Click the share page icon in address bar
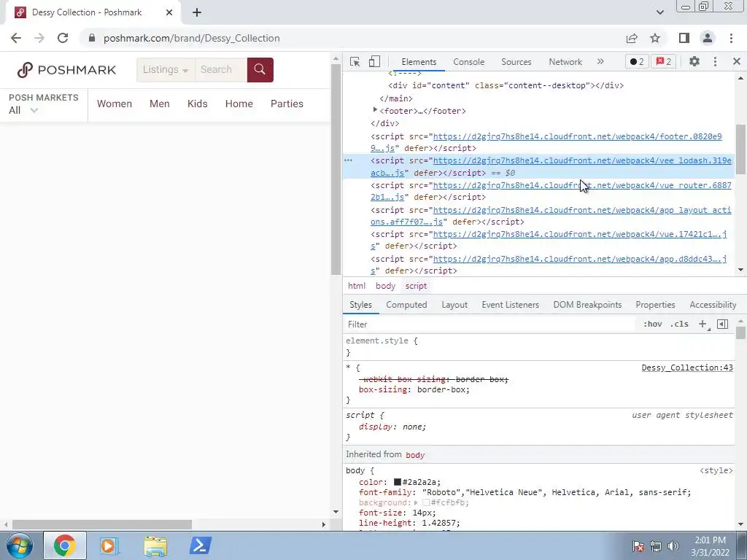Image resolution: width=747 pixels, height=560 pixels. (632, 38)
